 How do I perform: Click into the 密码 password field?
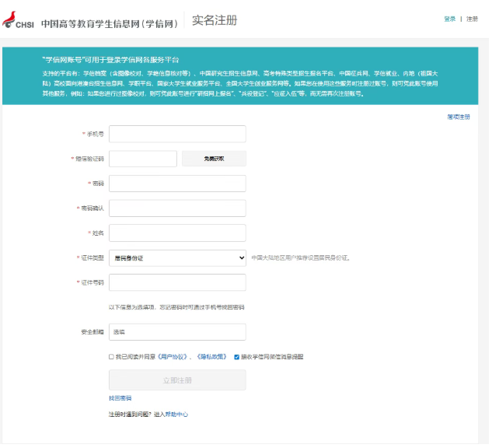click(177, 184)
